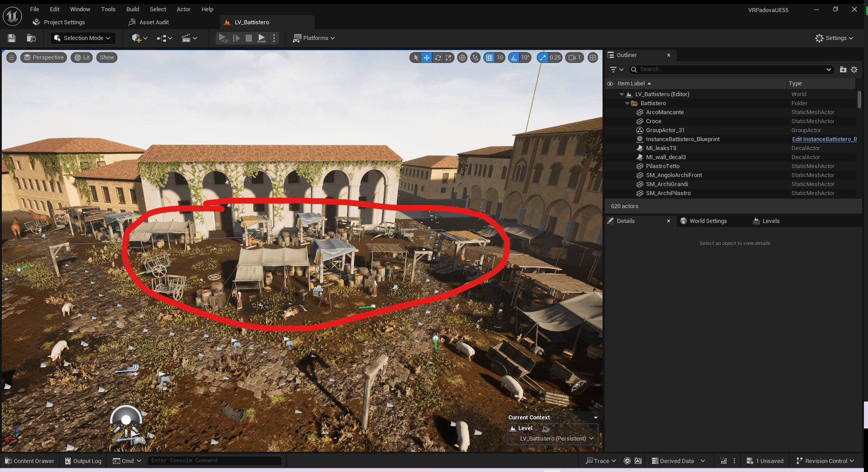Viewport: 868px width, 472px height.
Task: Toggle rotation angle snapping
Action: 514,58
